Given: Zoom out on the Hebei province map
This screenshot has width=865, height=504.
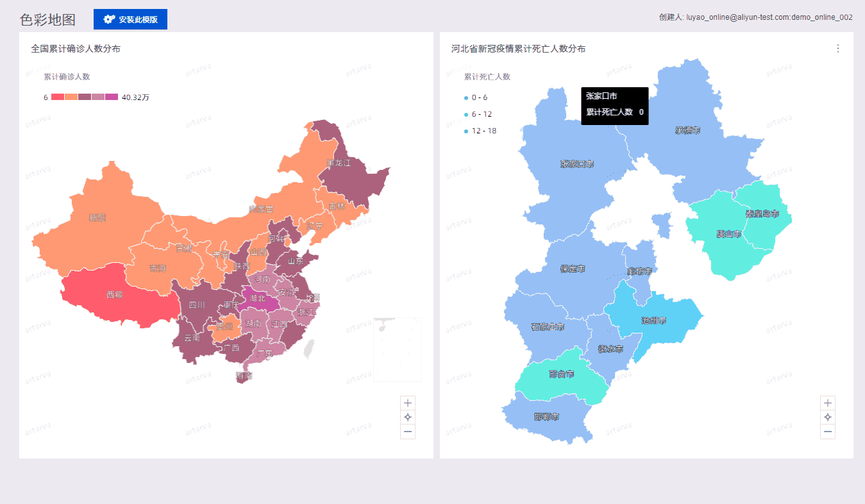Looking at the screenshot, I should pyautogui.click(x=828, y=432).
